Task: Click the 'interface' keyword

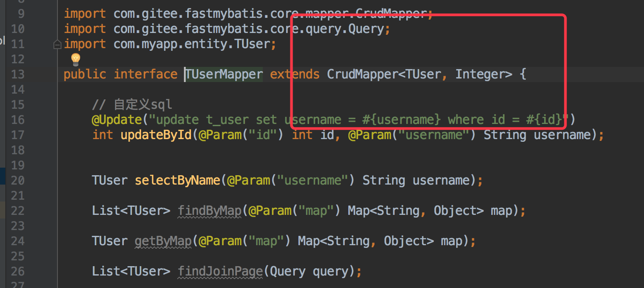Action: tap(146, 74)
